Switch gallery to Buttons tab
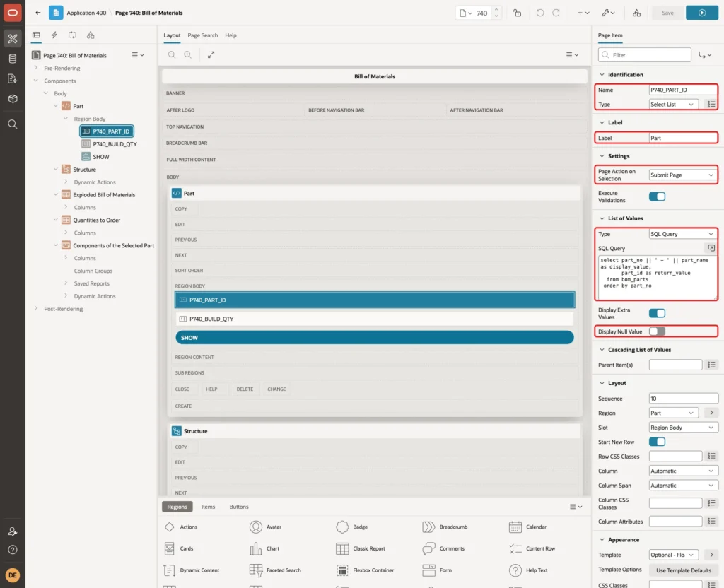This screenshot has height=588, width=724. (239, 507)
